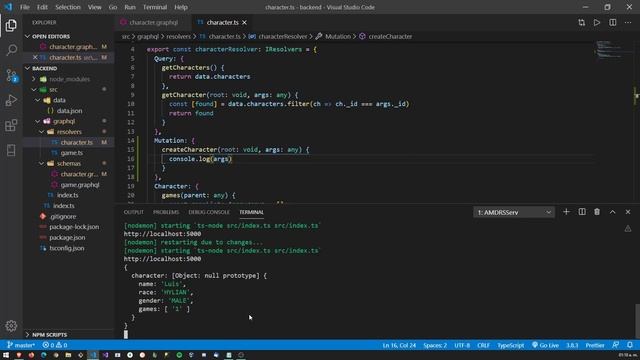Click the feedback icon in status bar
The width and height of the screenshot is (640, 360).
click(x=616, y=345)
